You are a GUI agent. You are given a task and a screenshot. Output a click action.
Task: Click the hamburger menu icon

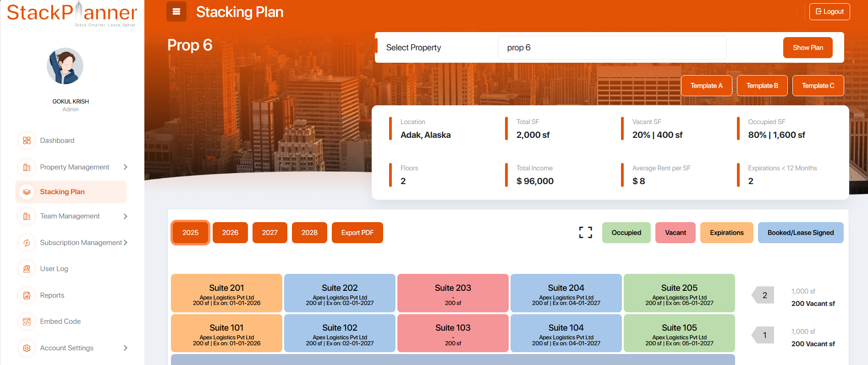pos(176,12)
